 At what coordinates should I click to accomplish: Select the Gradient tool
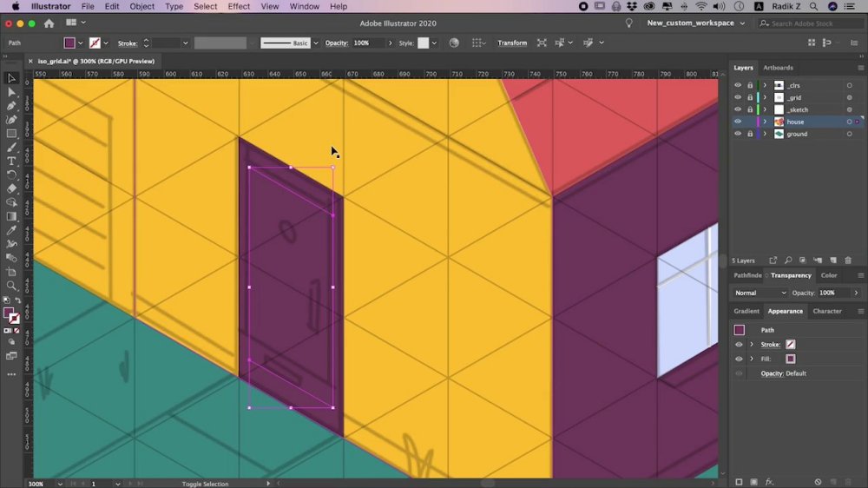click(x=11, y=216)
